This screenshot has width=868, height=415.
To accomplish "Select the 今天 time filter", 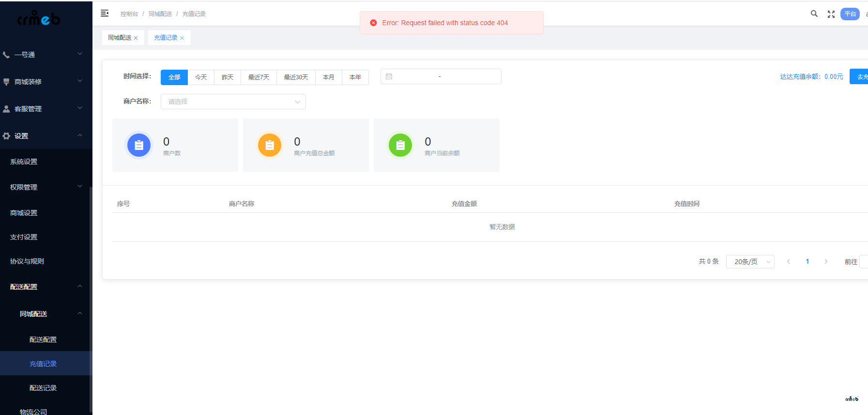I will [x=201, y=77].
